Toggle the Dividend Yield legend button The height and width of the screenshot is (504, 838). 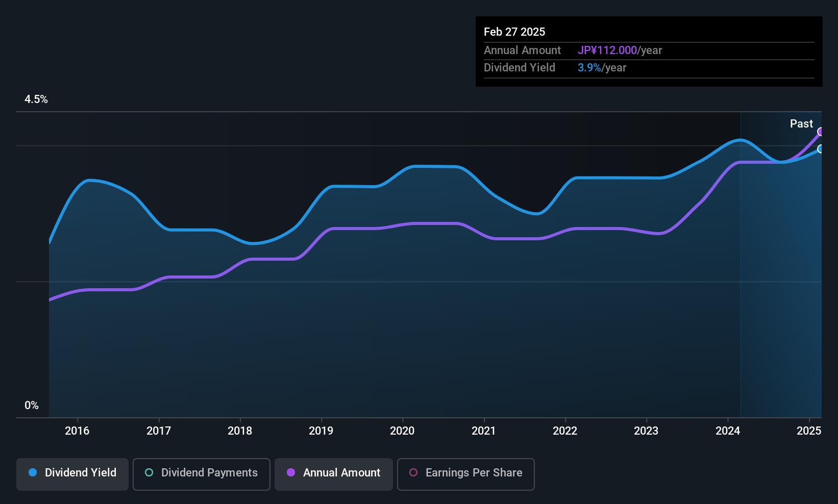(x=72, y=474)
